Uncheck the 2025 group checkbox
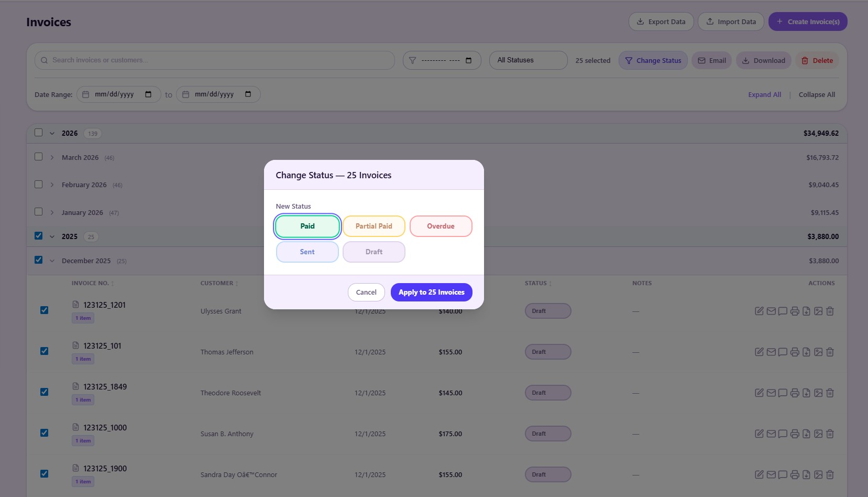The width and height of the screenshot is (868, 497). 38,236
